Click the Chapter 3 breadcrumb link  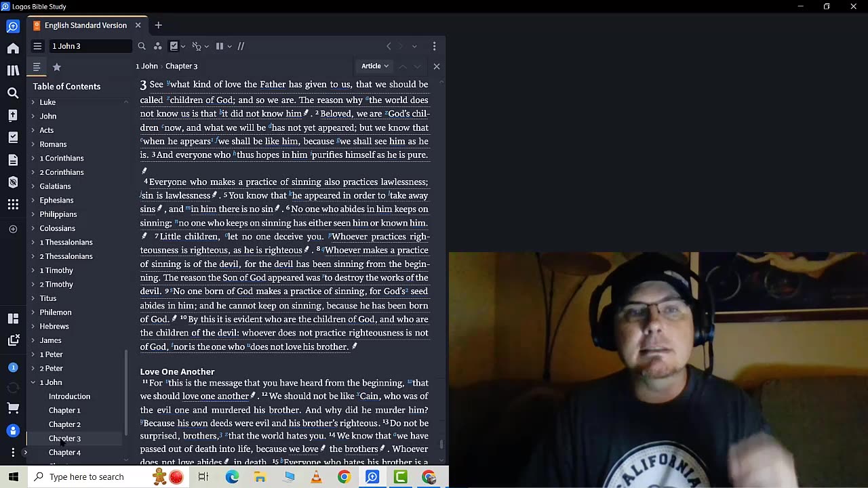182,66
